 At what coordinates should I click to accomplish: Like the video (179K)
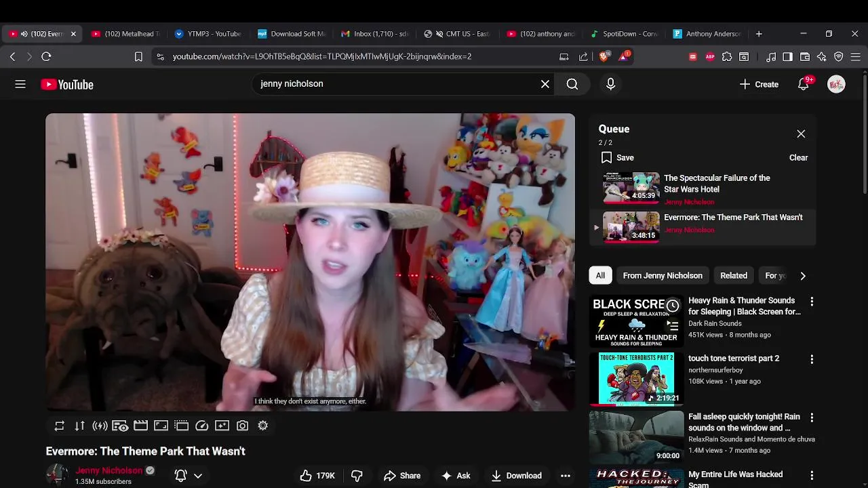(317, 476)
